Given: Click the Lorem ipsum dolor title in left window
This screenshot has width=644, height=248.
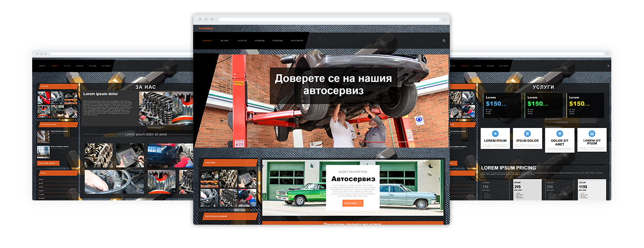Looking at the screenshot, I should pyautogui.click(x=101, y=94).
